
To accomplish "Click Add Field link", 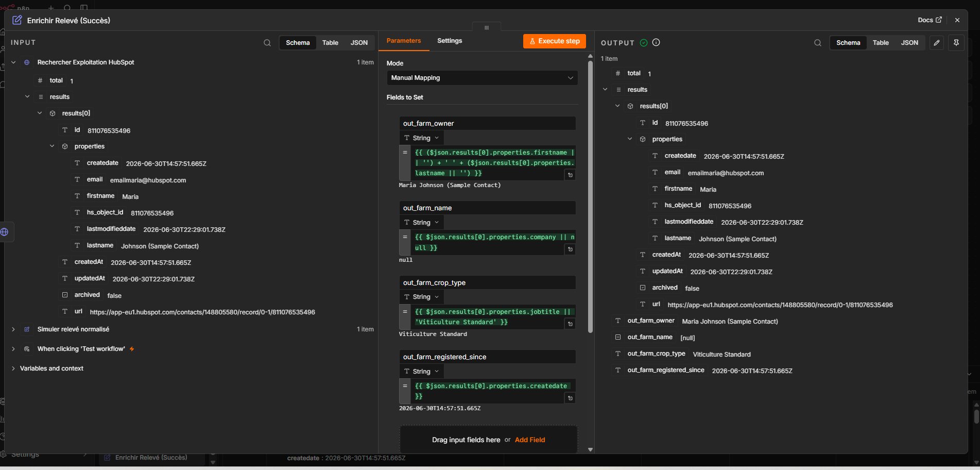I will pyautogui.click(x=530, y=440).
